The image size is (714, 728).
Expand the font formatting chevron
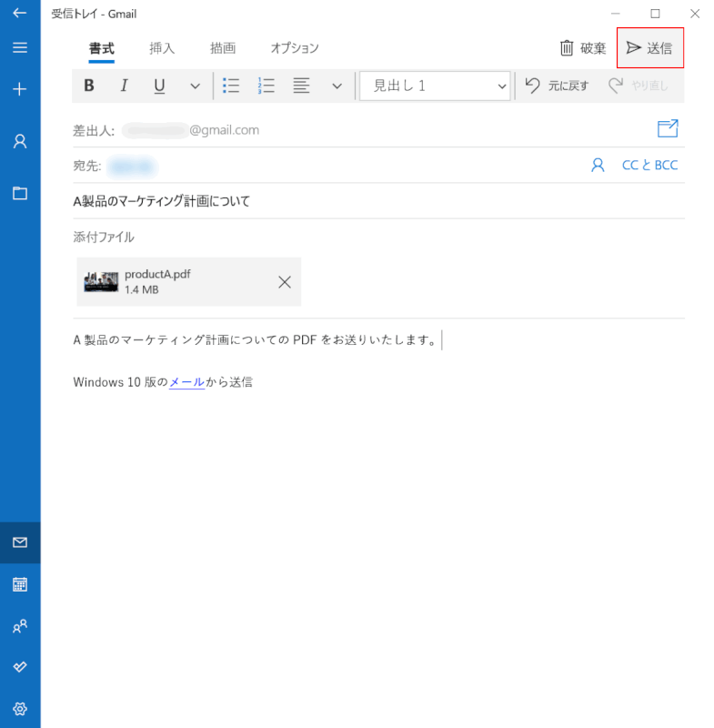tap(195, 86)
